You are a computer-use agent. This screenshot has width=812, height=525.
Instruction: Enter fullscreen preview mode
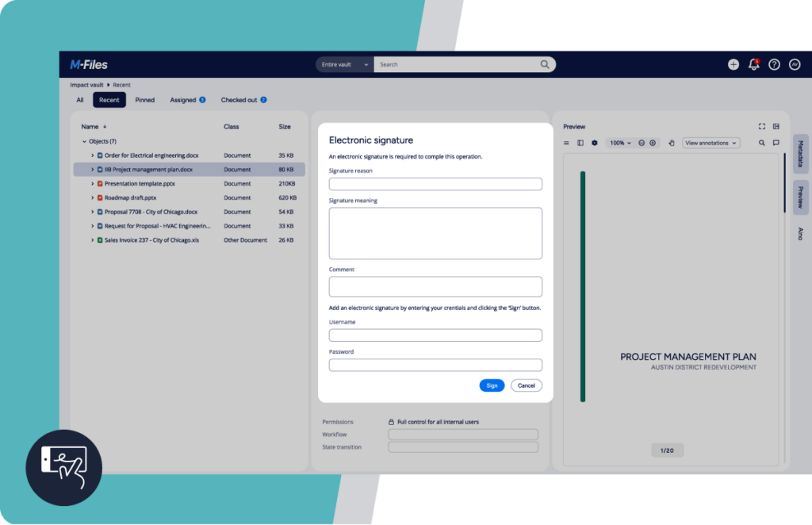pyautogui.click(x=762, y=126)
